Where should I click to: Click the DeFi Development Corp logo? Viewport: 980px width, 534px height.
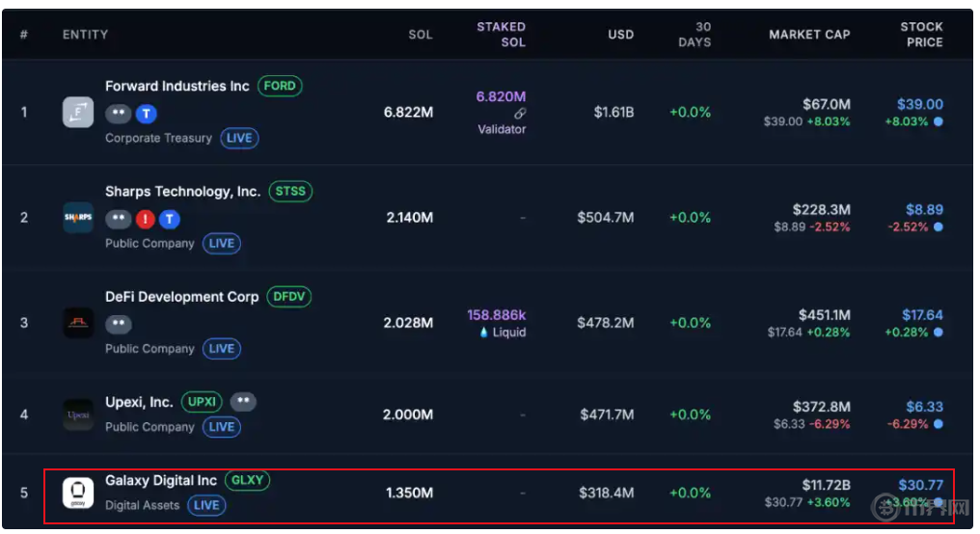pyautogui.click(x=78, y=323)
